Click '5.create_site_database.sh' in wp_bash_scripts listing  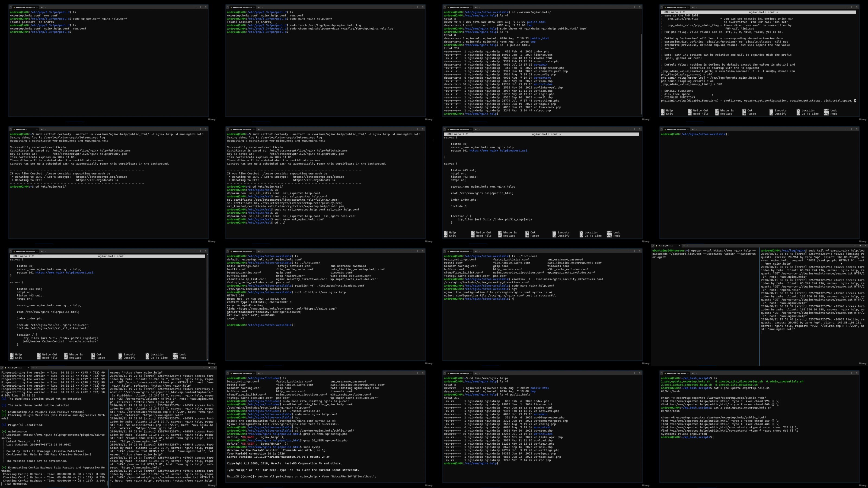click(x=736, y=385)
